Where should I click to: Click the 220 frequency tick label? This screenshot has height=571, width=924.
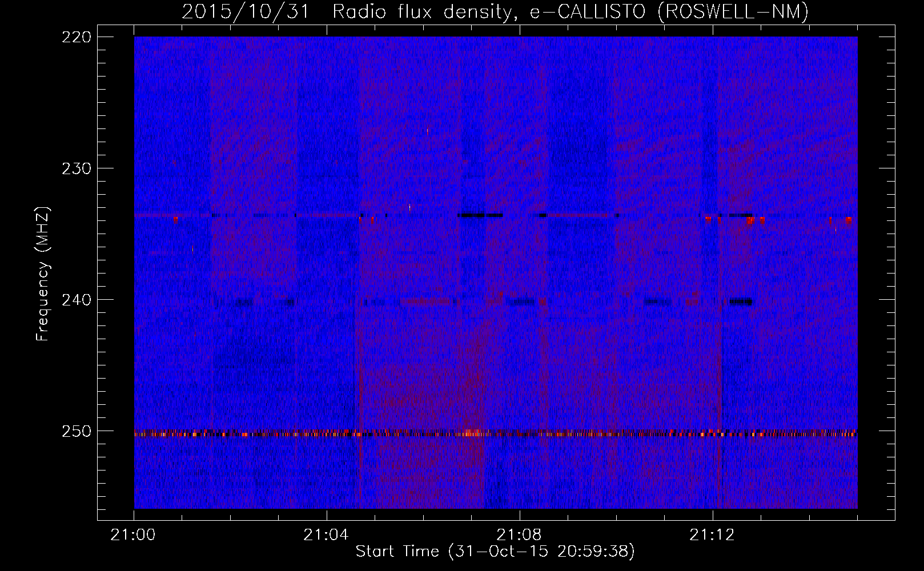(77, 37)
